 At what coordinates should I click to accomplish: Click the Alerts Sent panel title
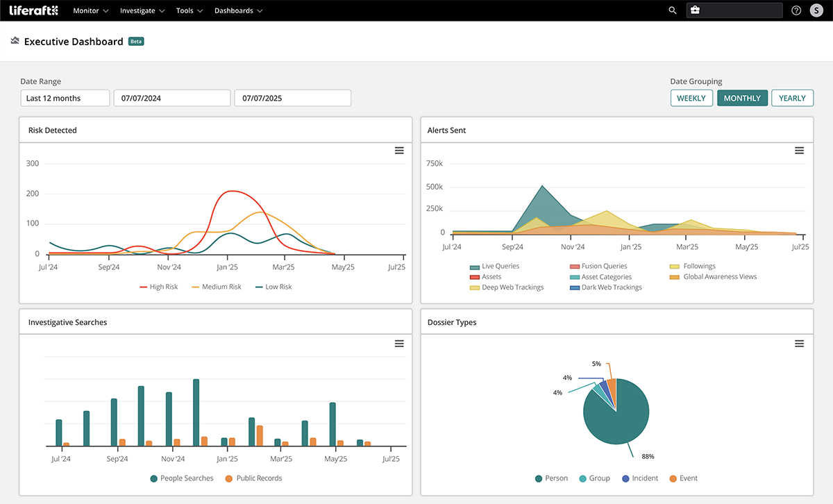tap(447, 130)
